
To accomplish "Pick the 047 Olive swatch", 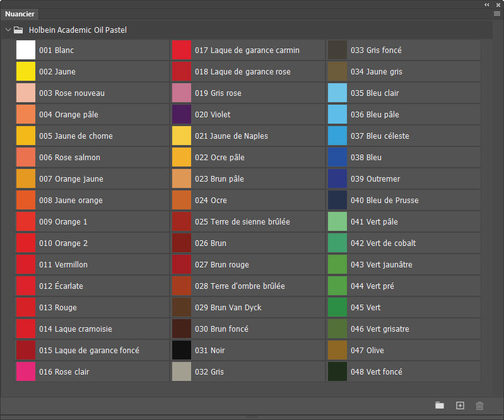I will tap(337, 351).
